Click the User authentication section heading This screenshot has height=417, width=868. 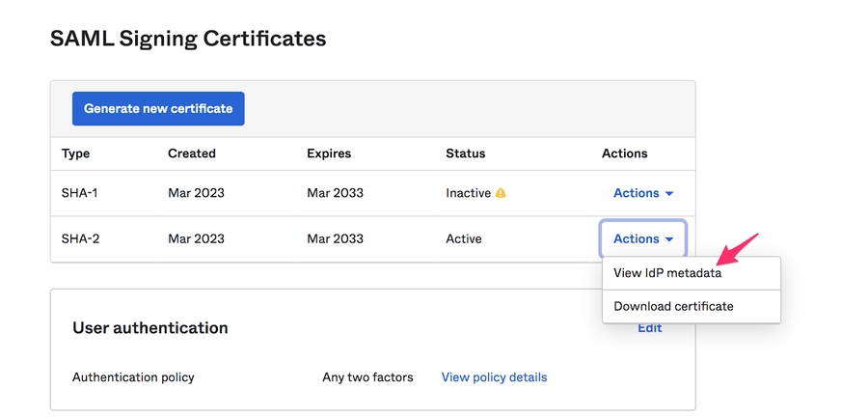pos(150,328)
